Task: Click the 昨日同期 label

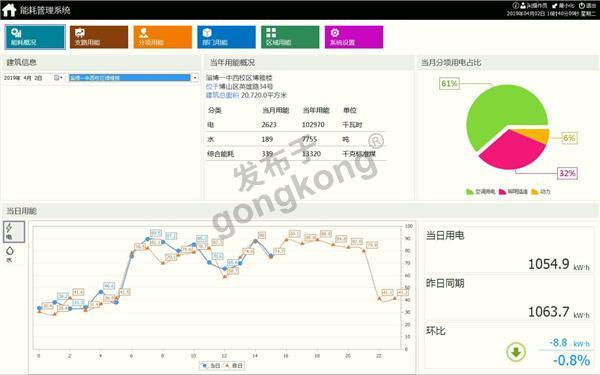Action: tap(445, 283)
